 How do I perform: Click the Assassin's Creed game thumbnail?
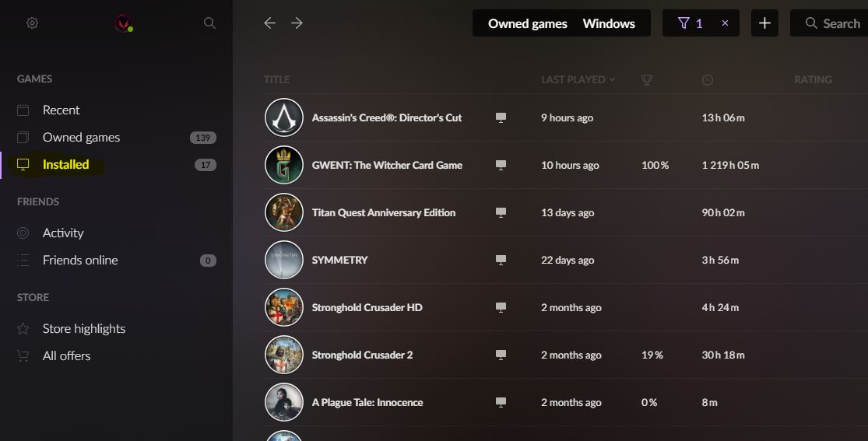pyautogui.click(x=284, y=117)
